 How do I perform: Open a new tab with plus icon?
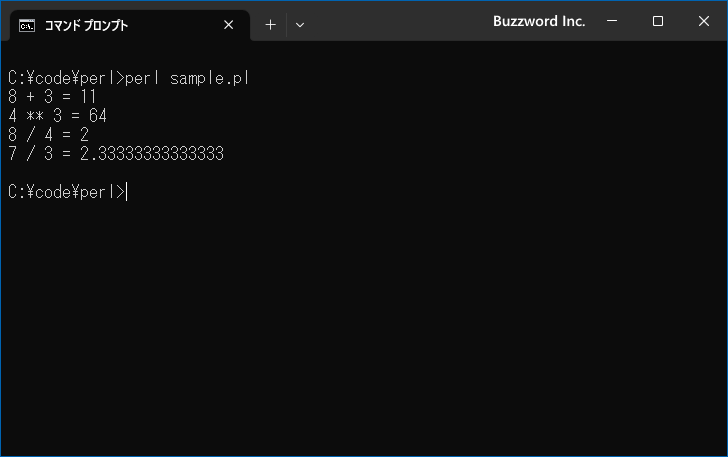tap(270, 25)
